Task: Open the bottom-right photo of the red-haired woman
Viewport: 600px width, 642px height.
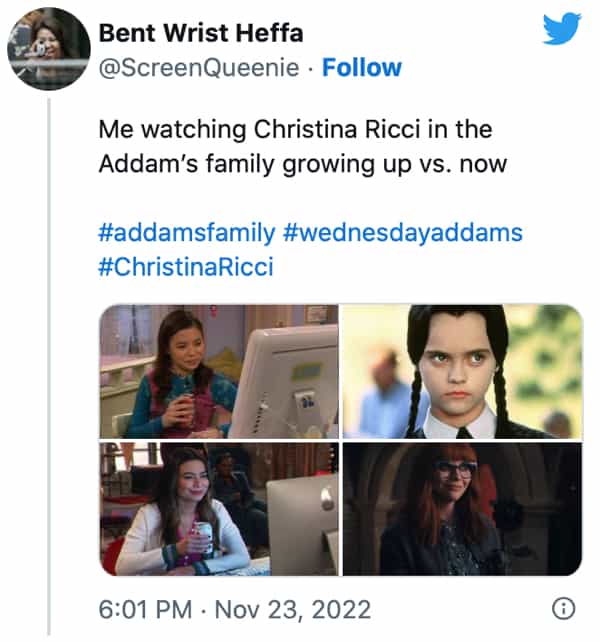Action: (x=462, y=509)
